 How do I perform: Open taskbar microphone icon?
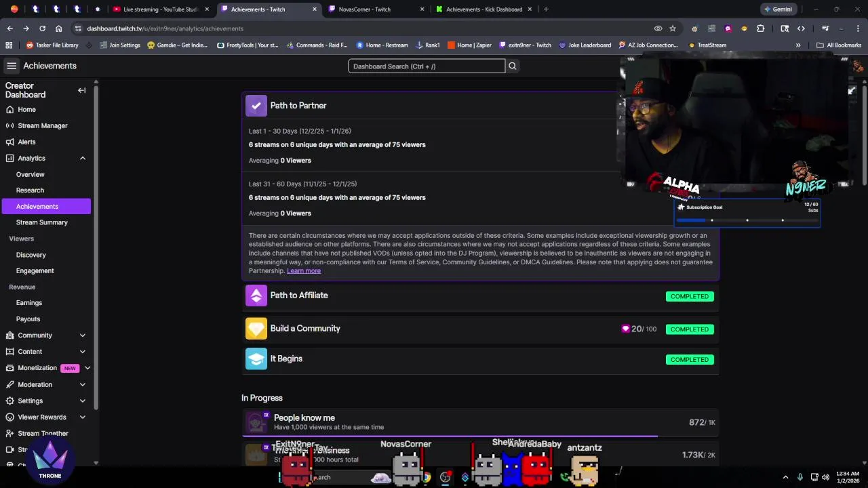click(x=800, y=477)
